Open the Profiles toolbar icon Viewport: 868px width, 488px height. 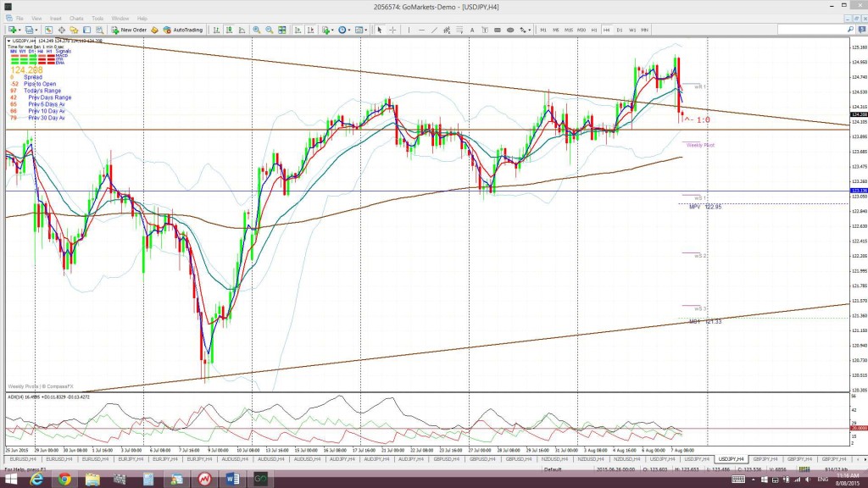(29, 30)
